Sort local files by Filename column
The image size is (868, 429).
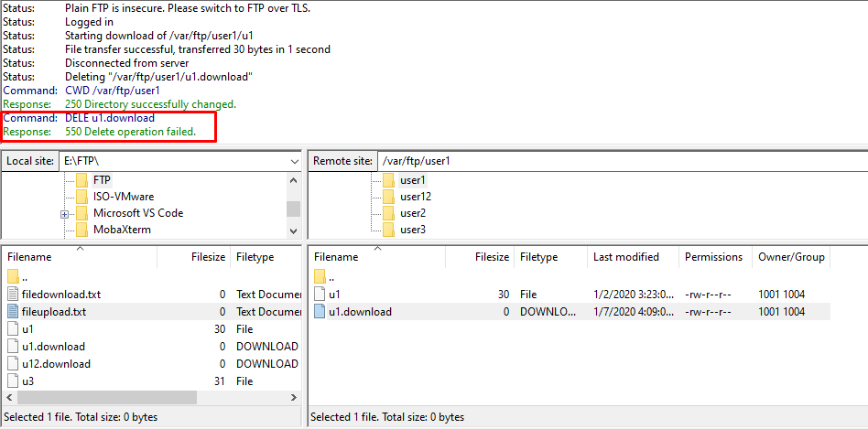pyautogui.click(x=80, y=257)
